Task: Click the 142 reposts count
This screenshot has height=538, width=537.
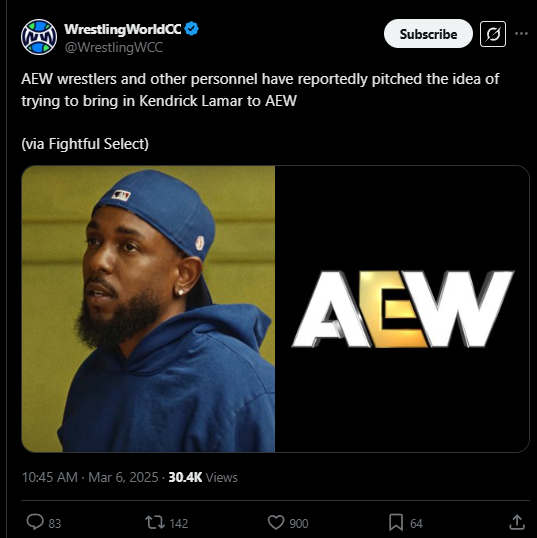Action: click(179, 524)
